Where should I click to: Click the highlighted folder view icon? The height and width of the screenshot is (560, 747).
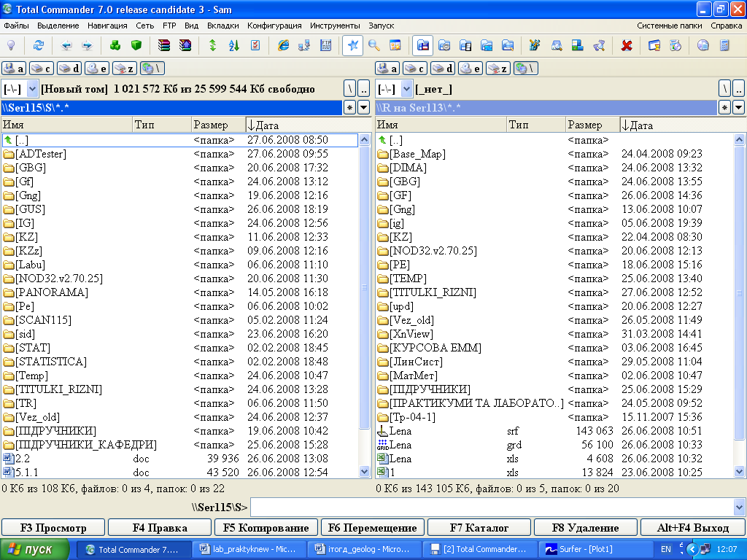422,45
